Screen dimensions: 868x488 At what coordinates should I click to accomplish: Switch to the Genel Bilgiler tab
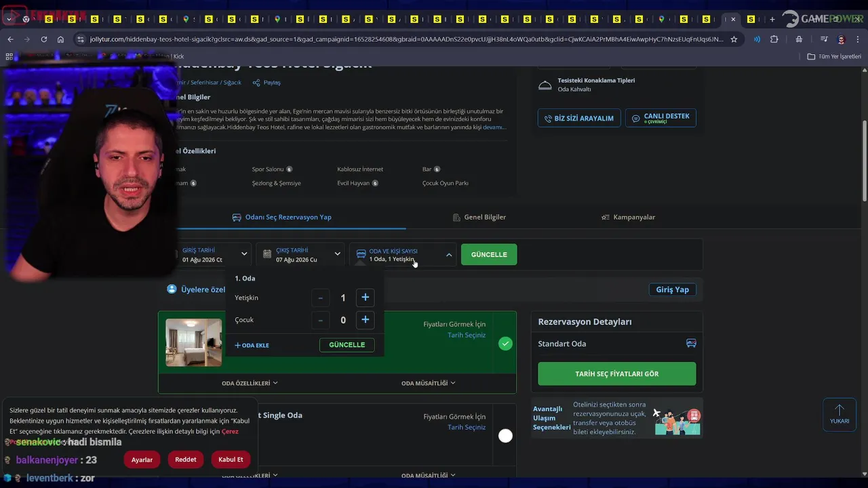tap(479, 217)
